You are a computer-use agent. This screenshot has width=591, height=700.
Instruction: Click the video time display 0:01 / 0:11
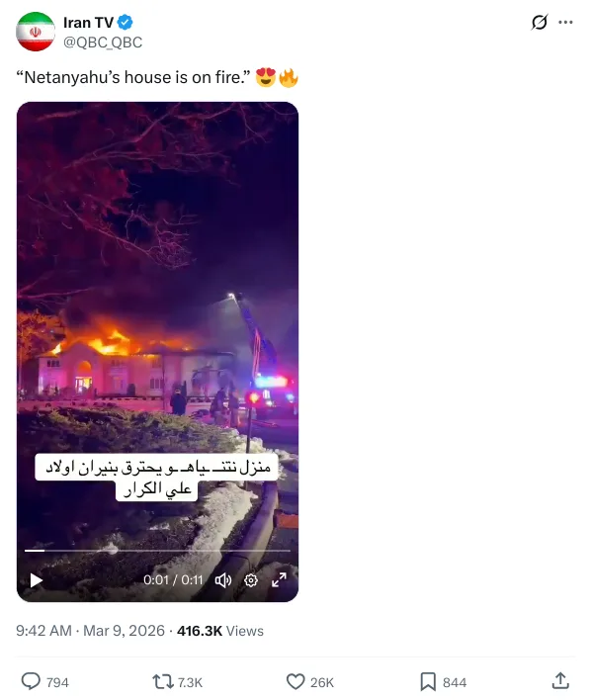coord(173,580)
